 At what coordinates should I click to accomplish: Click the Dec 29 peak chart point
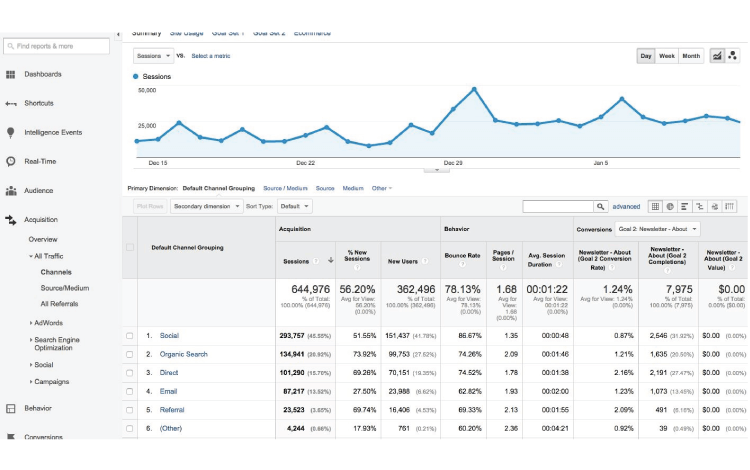(x=474, y=89)
